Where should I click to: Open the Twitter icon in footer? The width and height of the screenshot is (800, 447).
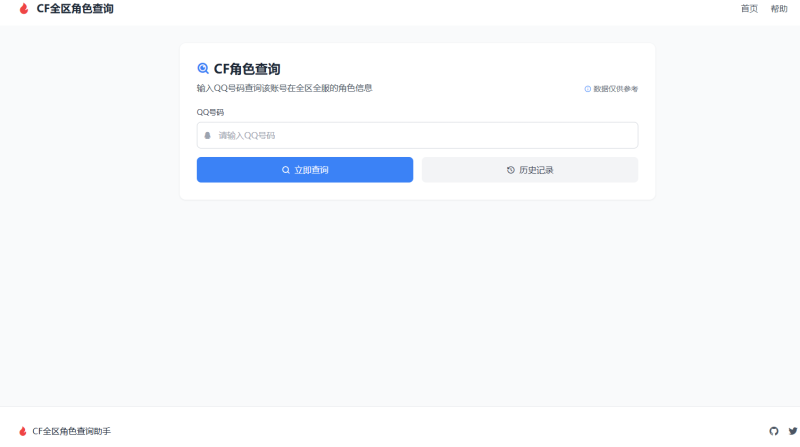click(793, 431)
